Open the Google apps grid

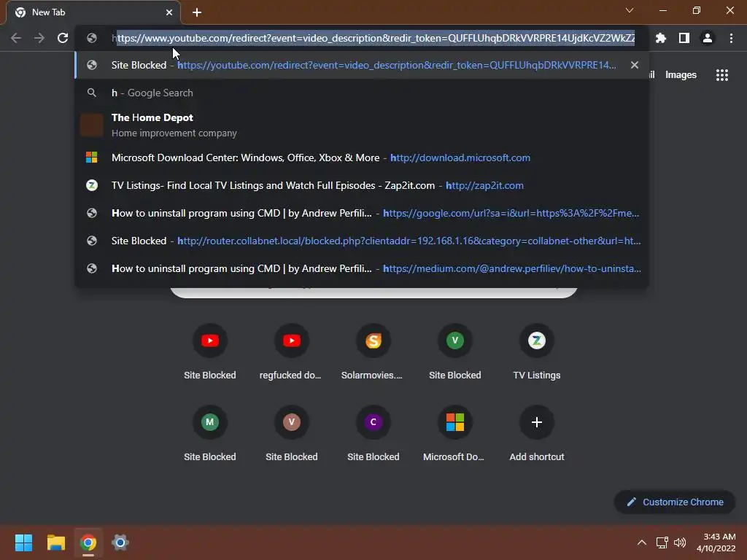click(721, 75)
